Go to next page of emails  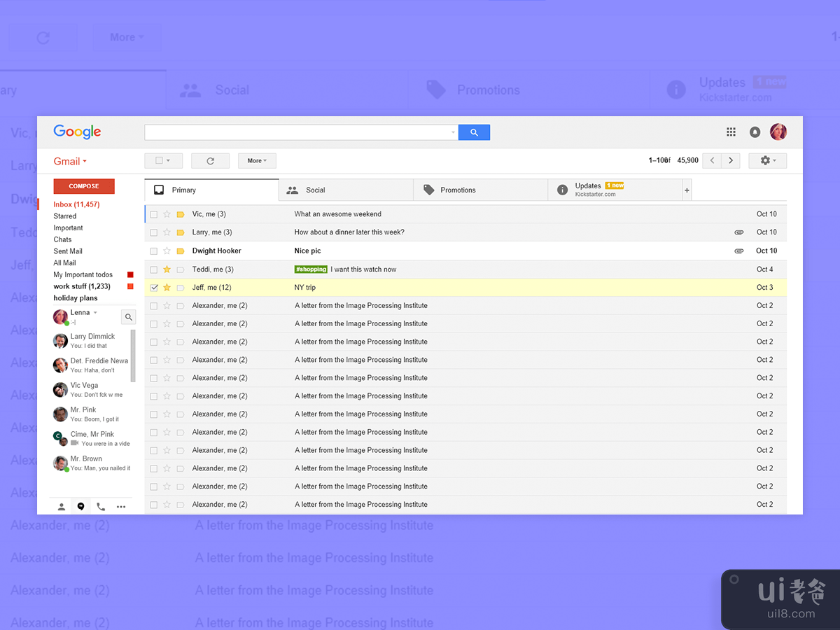[731, 161]
